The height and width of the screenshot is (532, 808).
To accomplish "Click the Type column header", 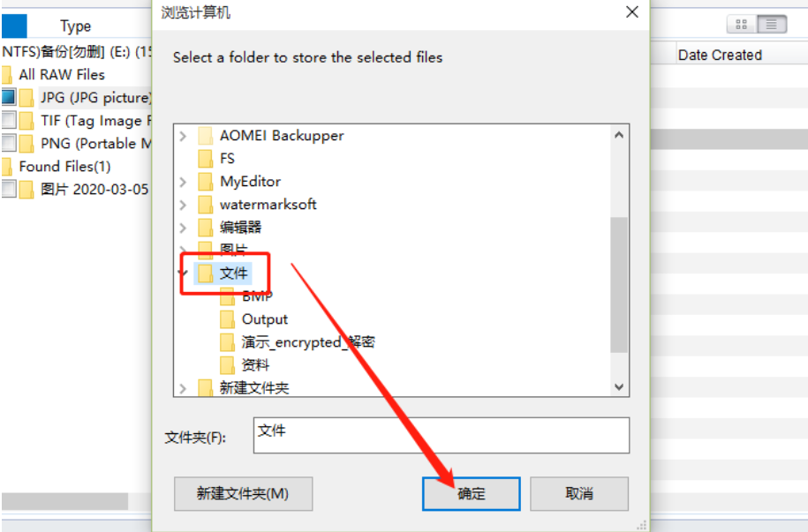I will click(x=75, y=26).
